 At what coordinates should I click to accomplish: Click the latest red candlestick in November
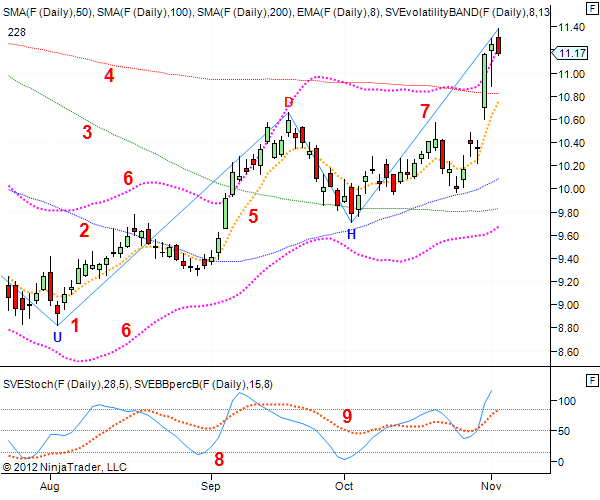(498, 45)
